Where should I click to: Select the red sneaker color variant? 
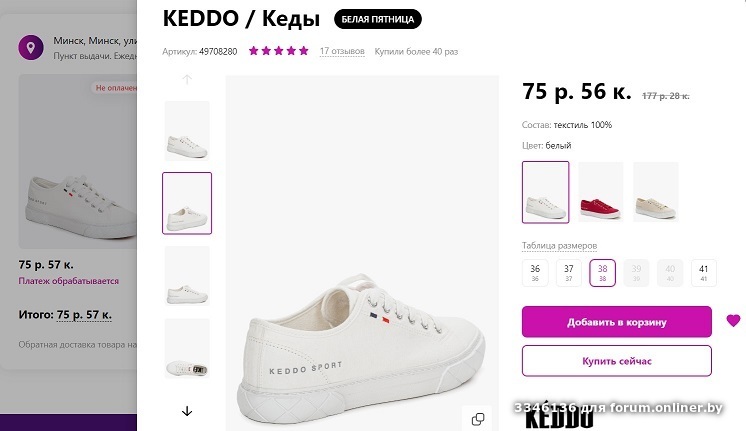[x=600, y=192]
